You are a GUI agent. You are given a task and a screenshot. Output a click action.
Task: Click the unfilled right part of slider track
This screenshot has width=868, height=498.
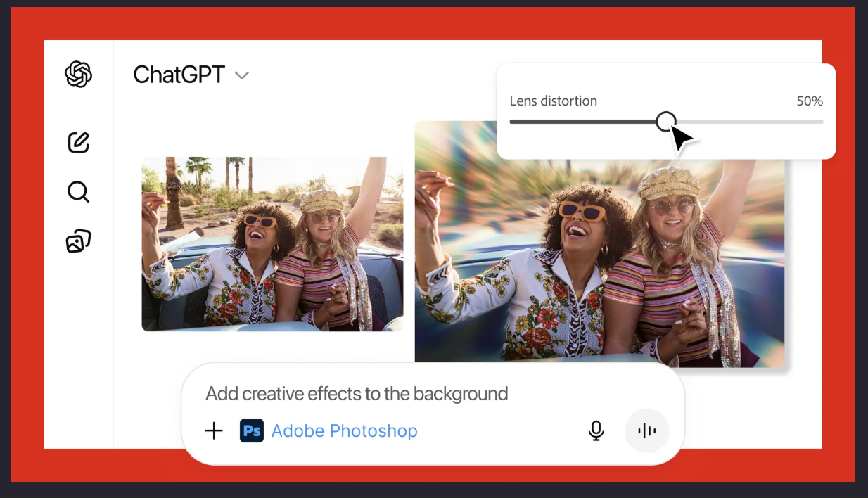pyautogui.click(x=760, y=122)
